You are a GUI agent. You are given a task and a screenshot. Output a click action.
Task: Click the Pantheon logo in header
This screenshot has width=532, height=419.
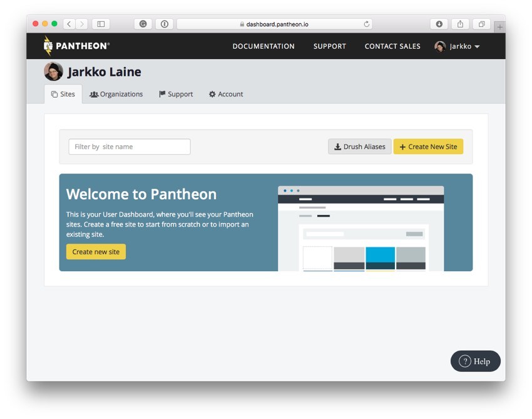(76, 46)
